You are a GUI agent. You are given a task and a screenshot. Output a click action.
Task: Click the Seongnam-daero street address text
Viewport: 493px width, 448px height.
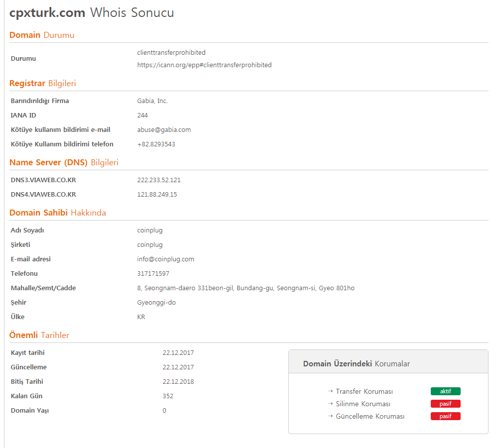pyautogui.click(x=246, y=288)
